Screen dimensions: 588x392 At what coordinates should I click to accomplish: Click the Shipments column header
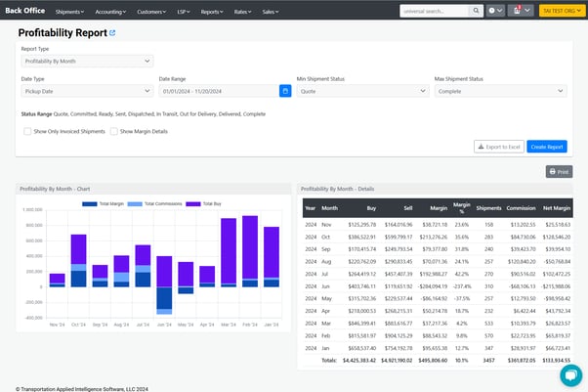[488, 208]
